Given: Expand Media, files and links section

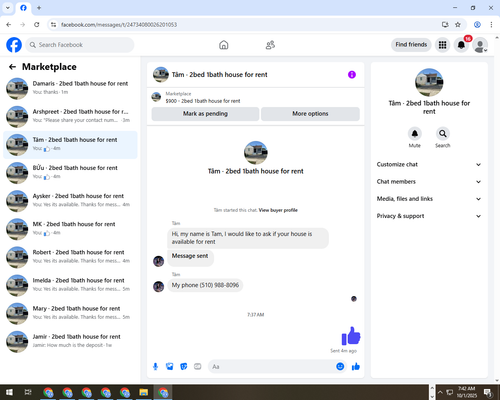Looking at the screenshot, I should point(429,199).
